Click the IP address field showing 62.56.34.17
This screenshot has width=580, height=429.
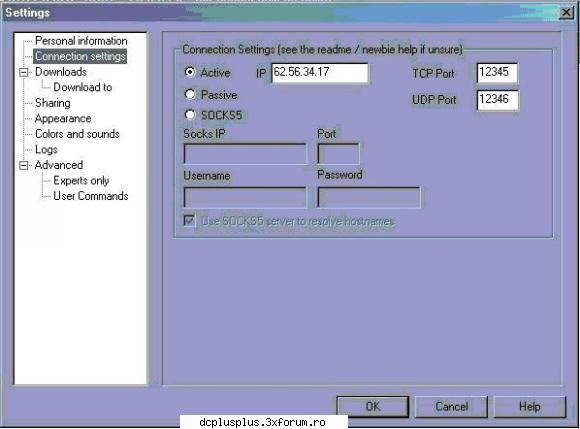click(320, 72)
